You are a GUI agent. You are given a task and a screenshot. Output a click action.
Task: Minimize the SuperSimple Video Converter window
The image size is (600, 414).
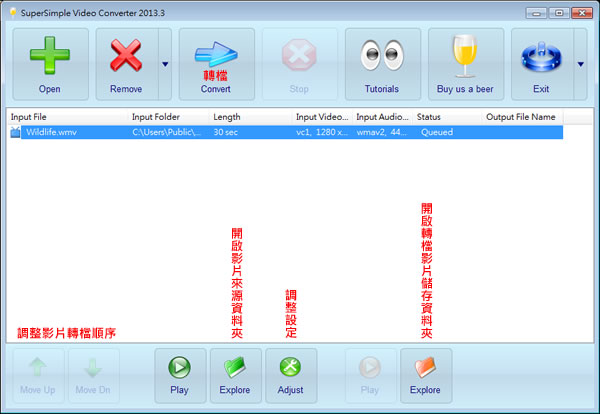point(536,13)
